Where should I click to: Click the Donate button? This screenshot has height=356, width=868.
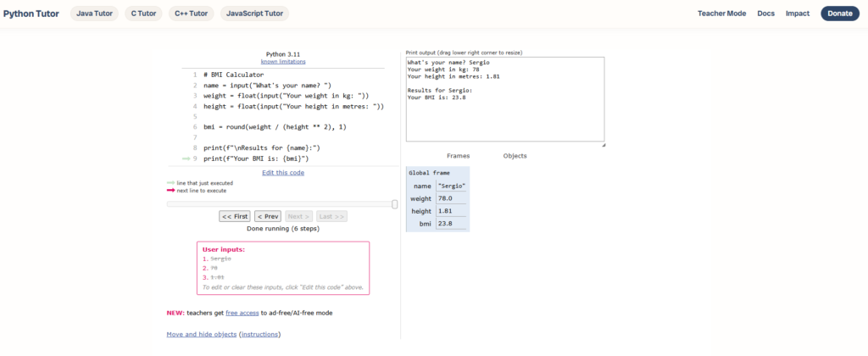click(839, 14)
